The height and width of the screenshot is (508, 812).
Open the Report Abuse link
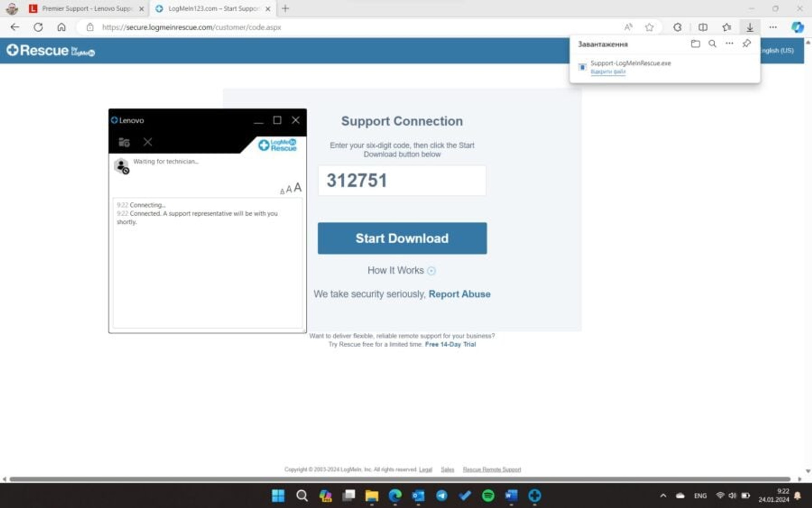tap(459, 294)
